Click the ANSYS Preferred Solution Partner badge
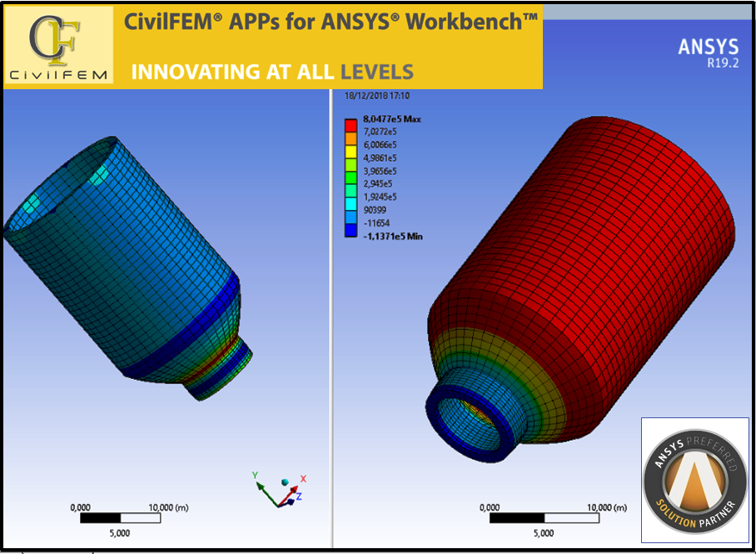Image resolution: width=756 pixels, height=554 pixels. (694, 480)
